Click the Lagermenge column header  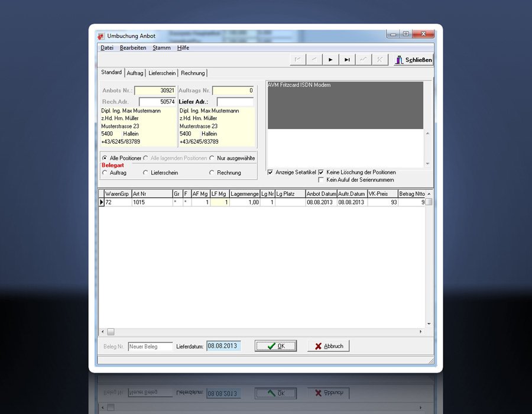(245, 194)
